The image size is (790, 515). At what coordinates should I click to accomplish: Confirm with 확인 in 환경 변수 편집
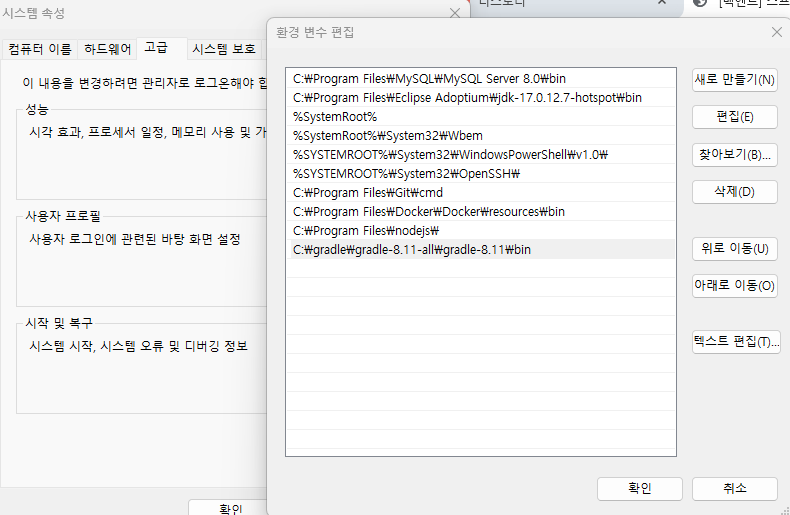(640, 488)
